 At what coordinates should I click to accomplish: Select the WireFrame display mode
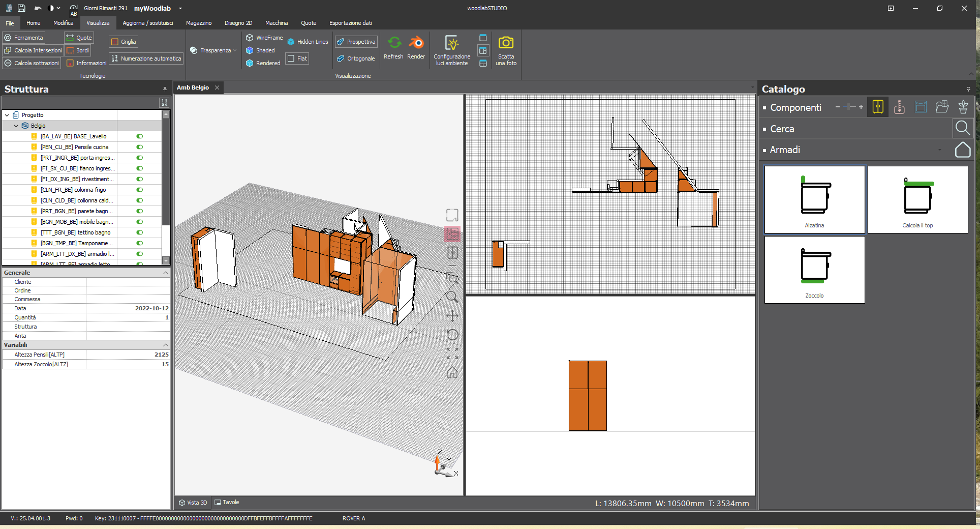pyautogui.click(x=264, y=37)
